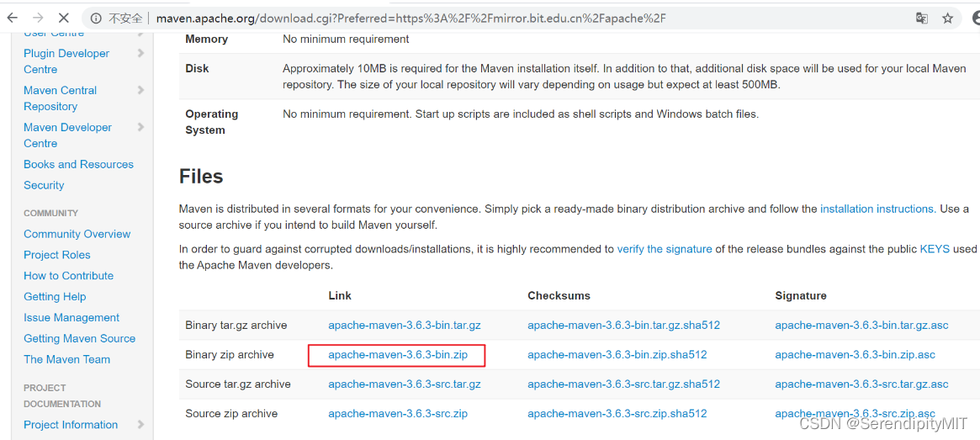Click the Memory row label
This screenshot has height=440, width=980.
207,39
